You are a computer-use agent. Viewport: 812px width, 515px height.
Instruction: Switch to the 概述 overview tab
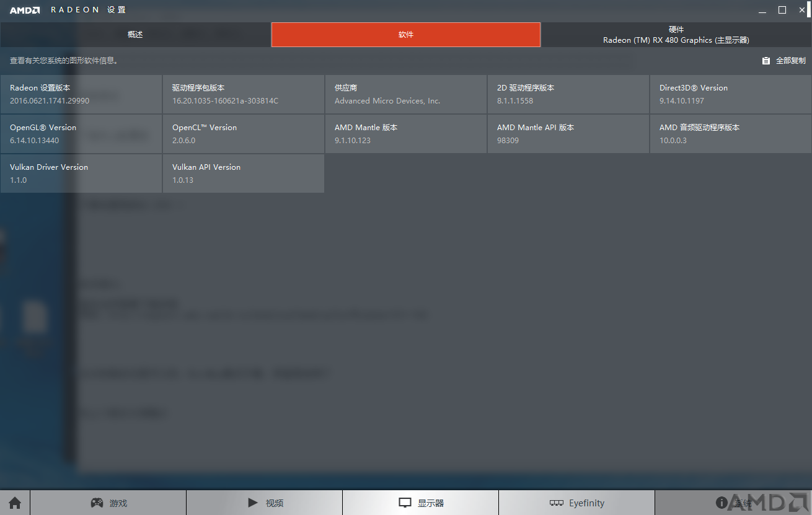[135, 35]
